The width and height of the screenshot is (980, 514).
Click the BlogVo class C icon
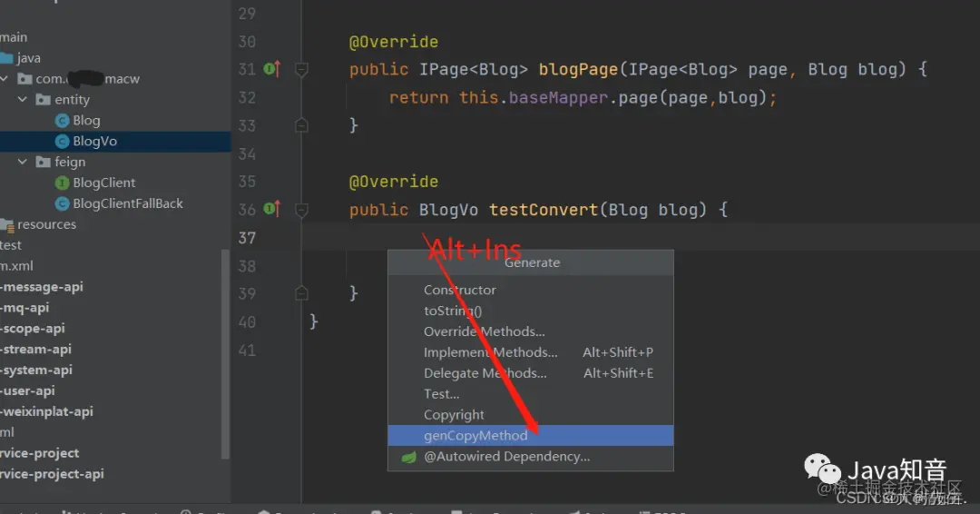pos(62,142)
